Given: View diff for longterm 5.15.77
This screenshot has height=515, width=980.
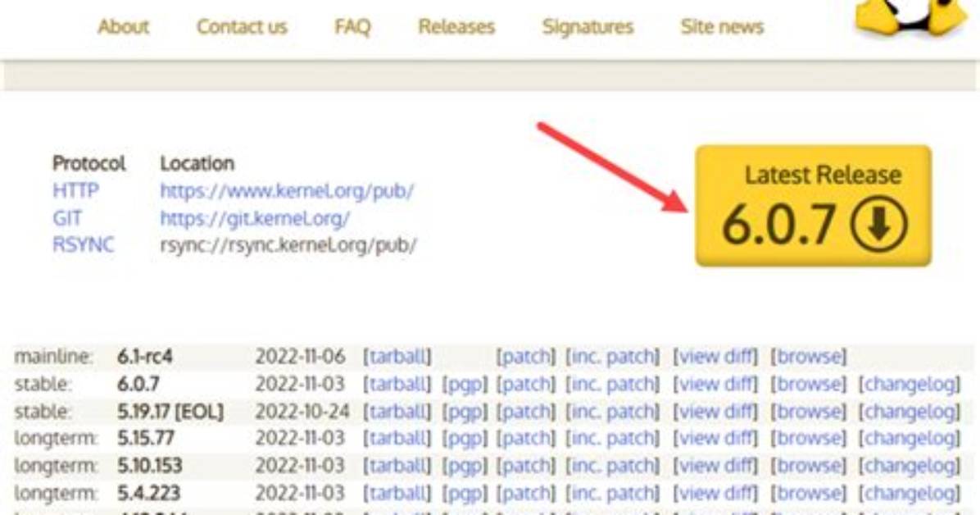Looking at the screenshot, I should tap(715, 438).
